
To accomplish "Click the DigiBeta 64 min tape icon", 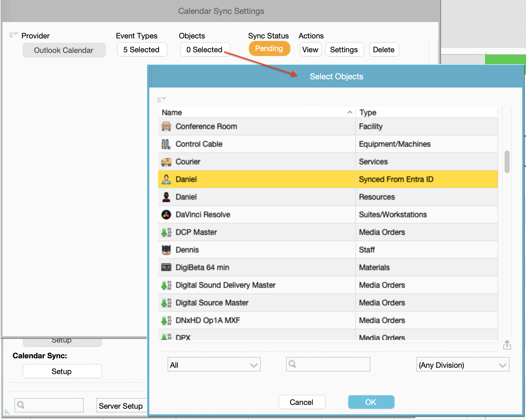I will click(x=166, y=267).
